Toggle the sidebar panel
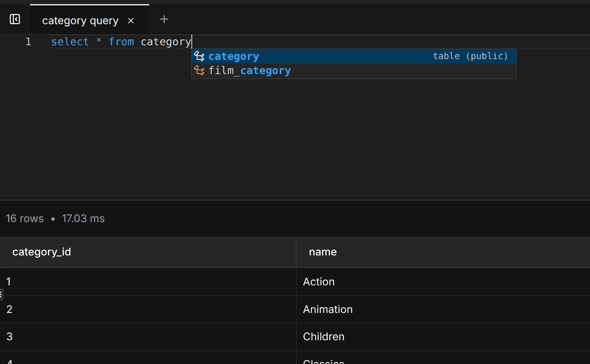The width and height of the screenshot is (590, 364). tap(15, 18)
